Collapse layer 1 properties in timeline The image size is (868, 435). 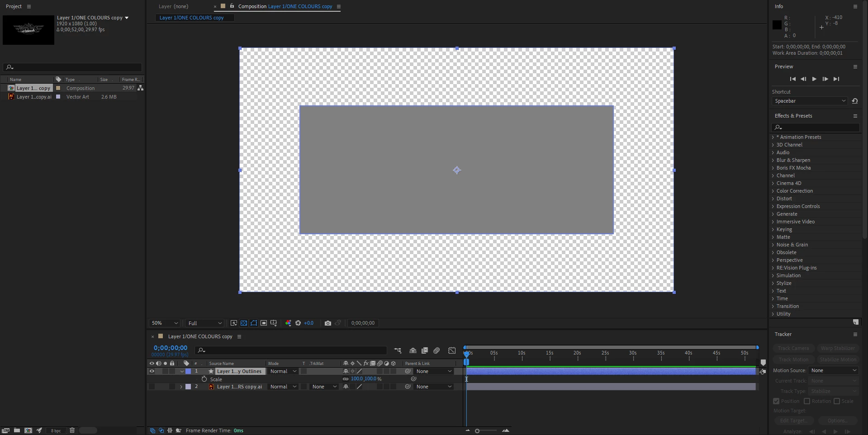coord(182,371)
